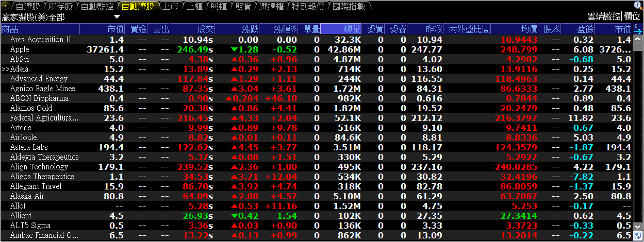Screen dimensions: 644x242
Task: Switch to the 自選股 tab
Action: (x=28, y=7)
